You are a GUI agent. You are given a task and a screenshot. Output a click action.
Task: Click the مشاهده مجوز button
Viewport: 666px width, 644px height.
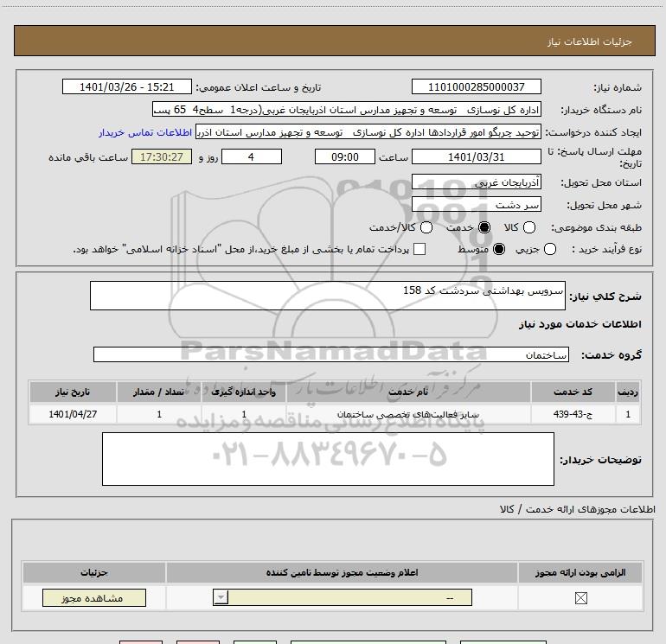point(94,597)
